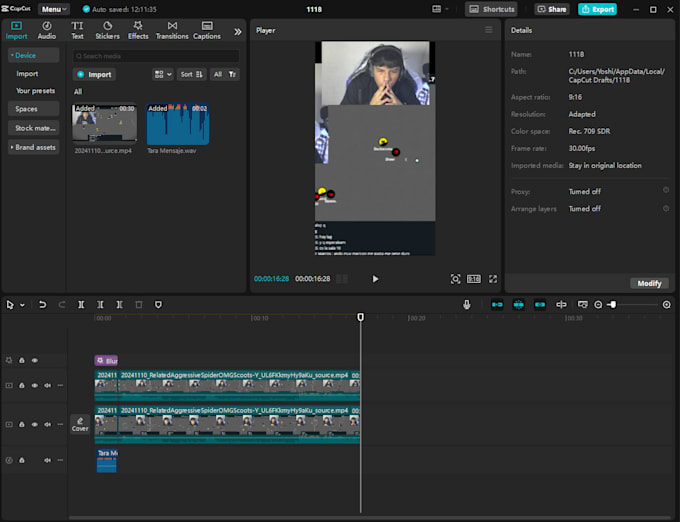Click the Cover button
680x522 pixels.
tap(80, 424)
